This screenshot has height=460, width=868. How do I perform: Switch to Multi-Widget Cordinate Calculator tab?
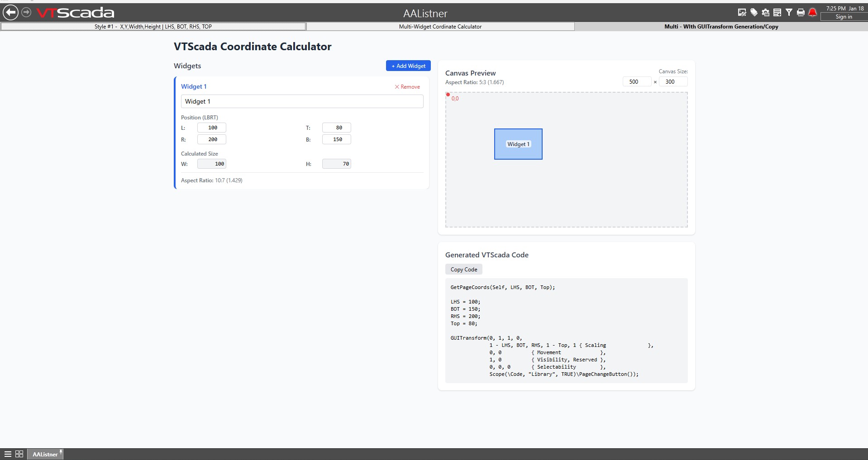pyautogui.click(x=440, y=27)
